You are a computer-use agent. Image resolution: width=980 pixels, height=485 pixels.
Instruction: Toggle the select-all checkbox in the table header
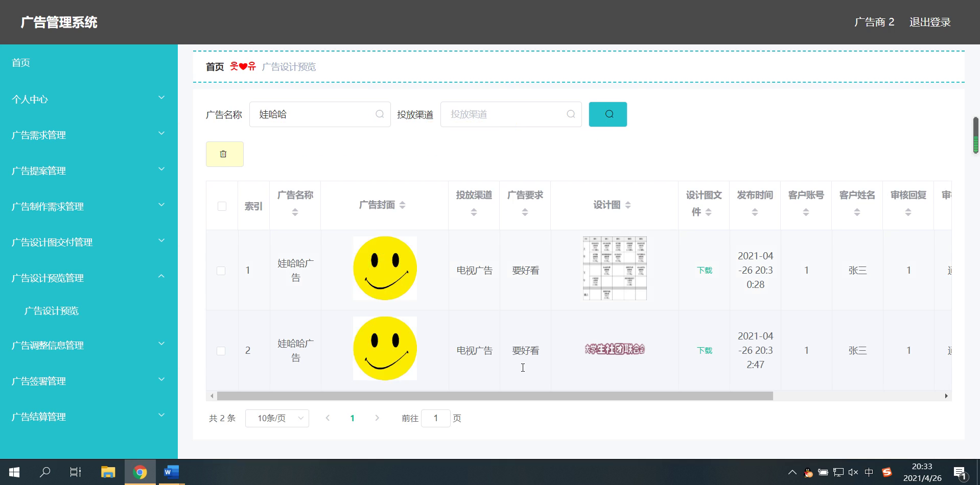(x=221, y=206)
